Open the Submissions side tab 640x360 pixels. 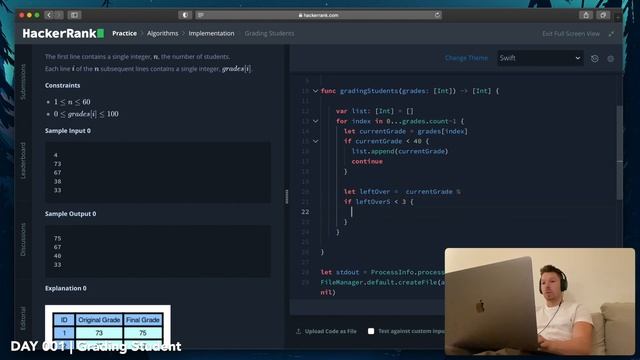point(23,82)
